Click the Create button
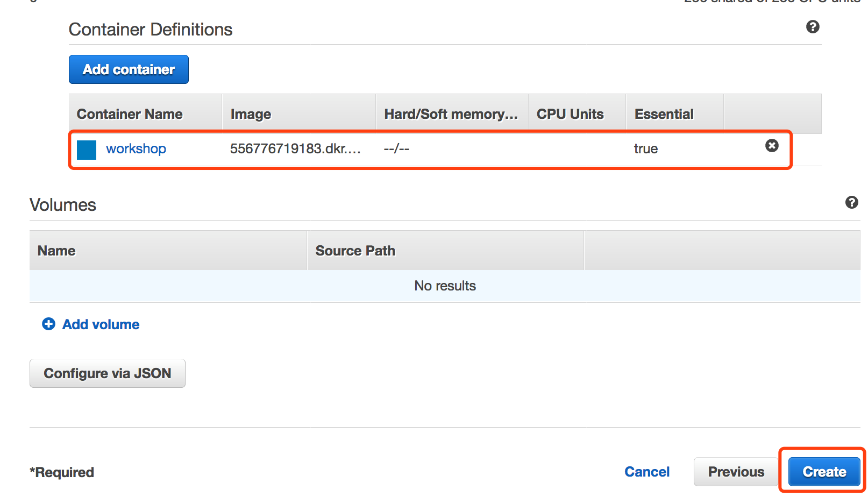Viewport: 868px width, 497px height. (x=824, y=472)
